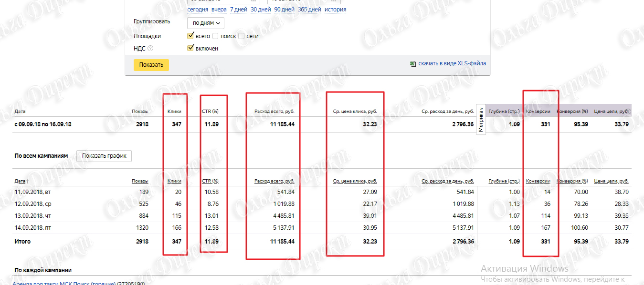644x285 pixels.
Task: Click the depth value 1.13
Action: 515,204
